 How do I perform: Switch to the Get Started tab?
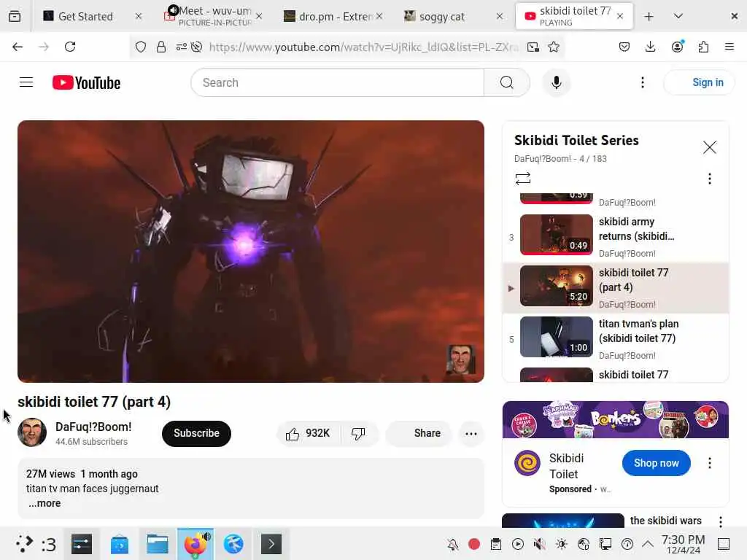tap(86, 17)
